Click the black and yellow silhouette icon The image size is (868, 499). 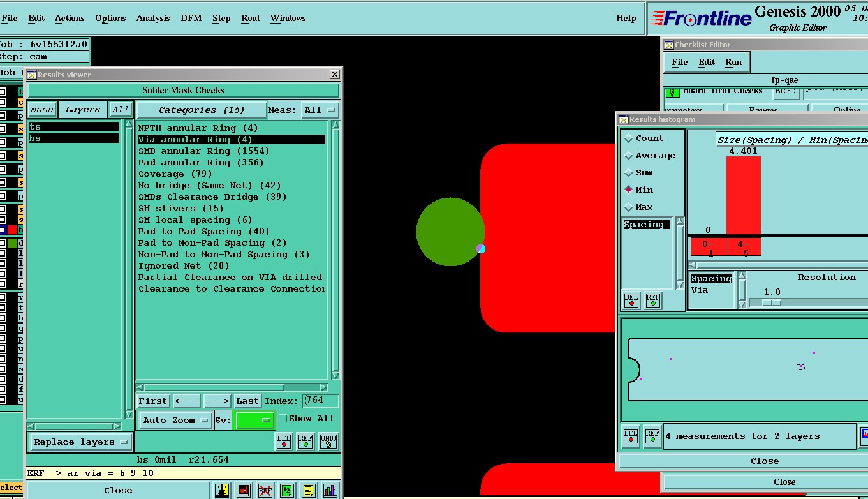(x=222, y=490)
